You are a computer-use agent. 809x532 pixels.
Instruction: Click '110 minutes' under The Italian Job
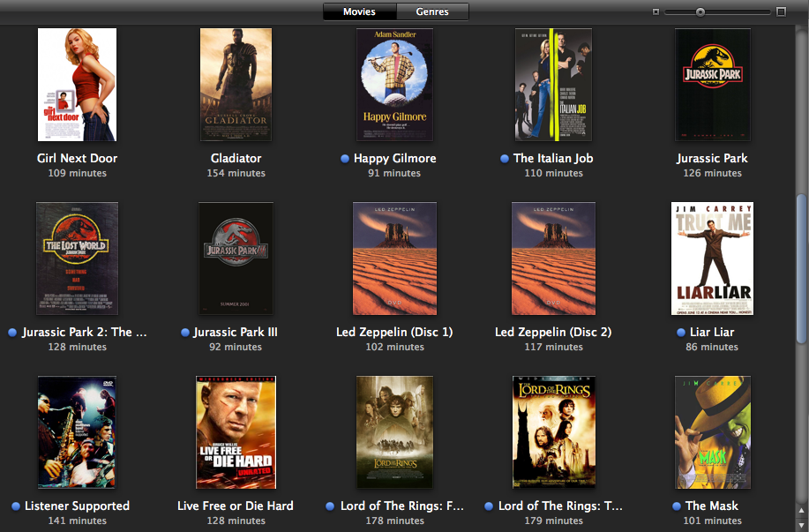click(554, 174)
